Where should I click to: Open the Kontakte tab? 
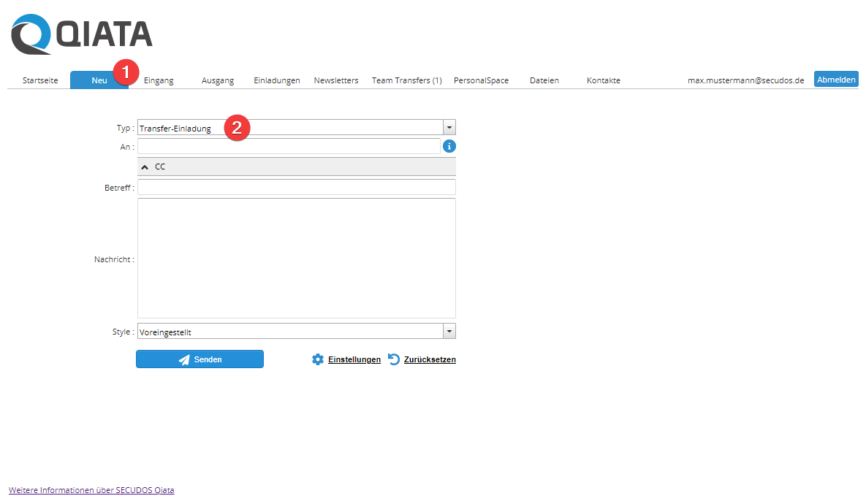[x=604, y=80]
